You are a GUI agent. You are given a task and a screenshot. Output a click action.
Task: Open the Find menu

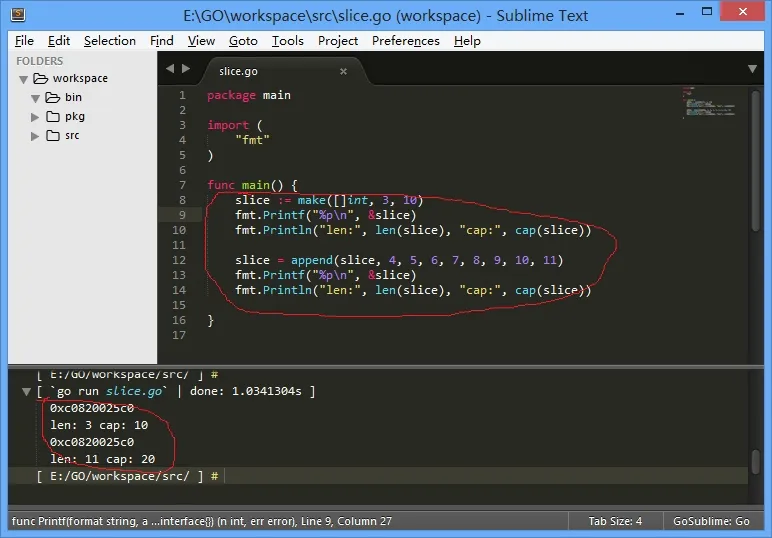161,41
